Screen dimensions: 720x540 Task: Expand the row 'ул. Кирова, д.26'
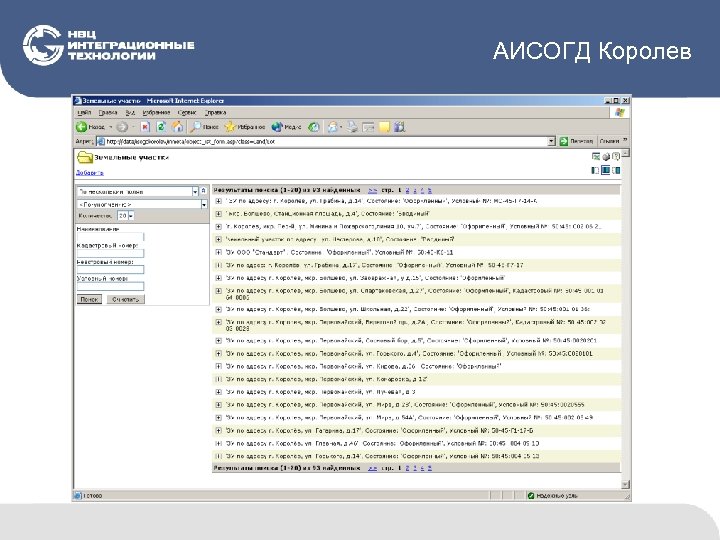click(218, 366)
